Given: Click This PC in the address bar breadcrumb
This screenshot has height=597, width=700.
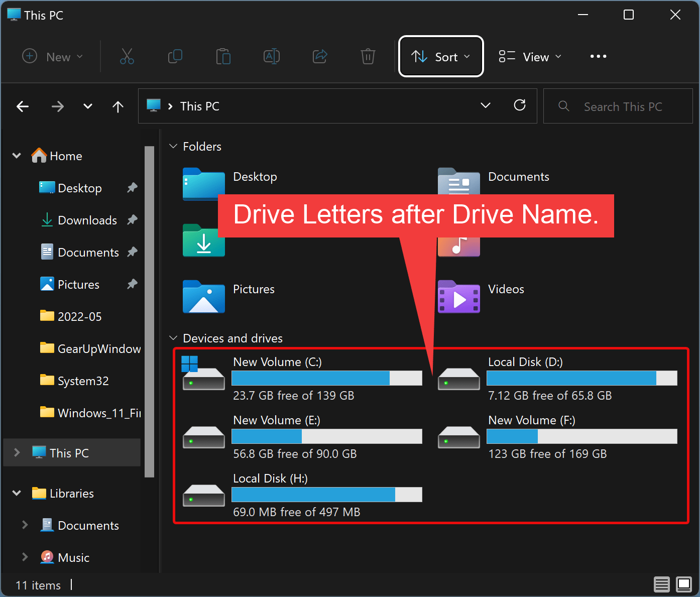Looking at the screenshot, I should click(x=199, y=106).
